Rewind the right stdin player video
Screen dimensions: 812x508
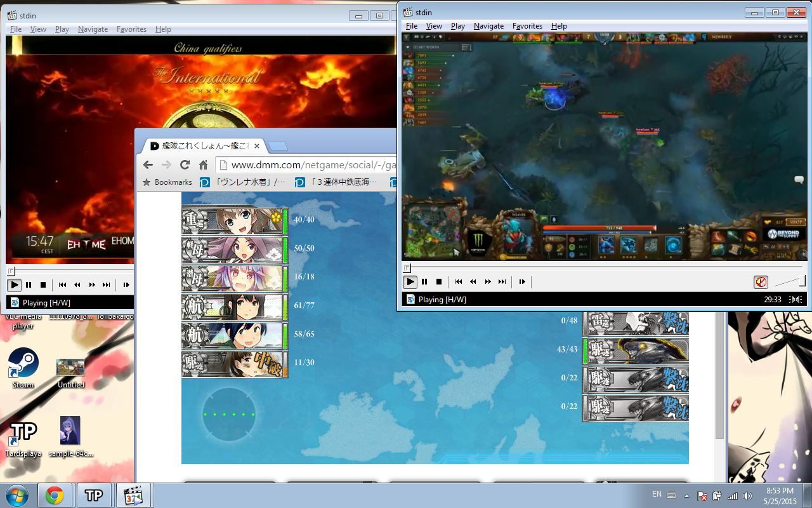tap(473, 281)
